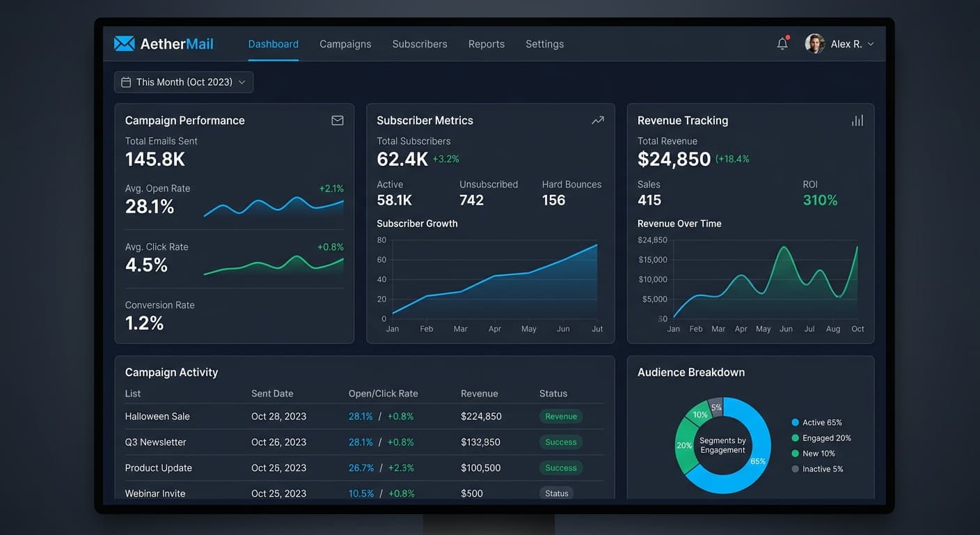Open the This Month (Oct 2023) dropdown
The width and height of the screenshot is (980, 535).
pos(183,82)
